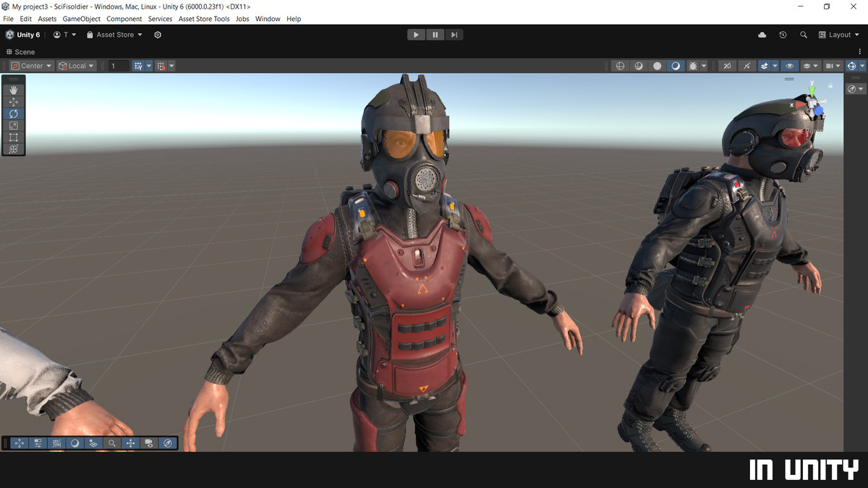Select the Hand view tool
The width and height of the screenshot is (868, 488).
pyautogui.click(x=13, y=90)
